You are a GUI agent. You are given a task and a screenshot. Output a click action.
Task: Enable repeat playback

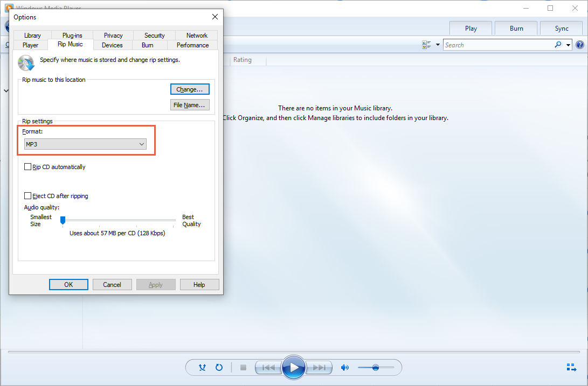219,367
